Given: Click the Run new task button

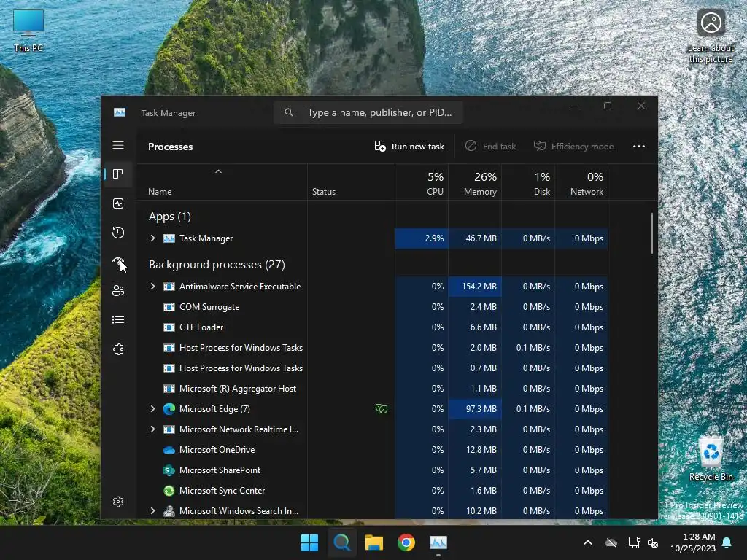Looking at the screenshot, I should [409, 146].
